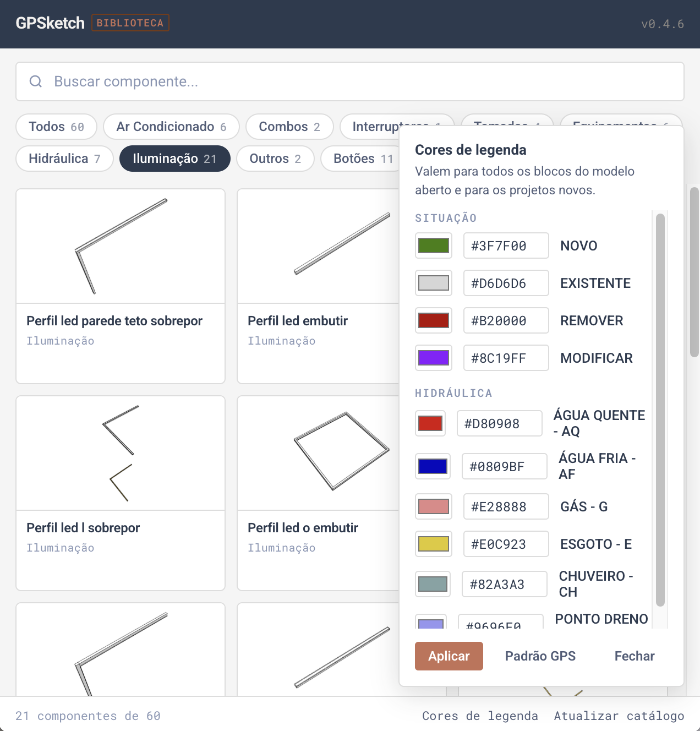Image resolution: width=700 pixels, height=731 pixels.
Task: Filter by Ar Condicionado category
Action: [171, 127]
